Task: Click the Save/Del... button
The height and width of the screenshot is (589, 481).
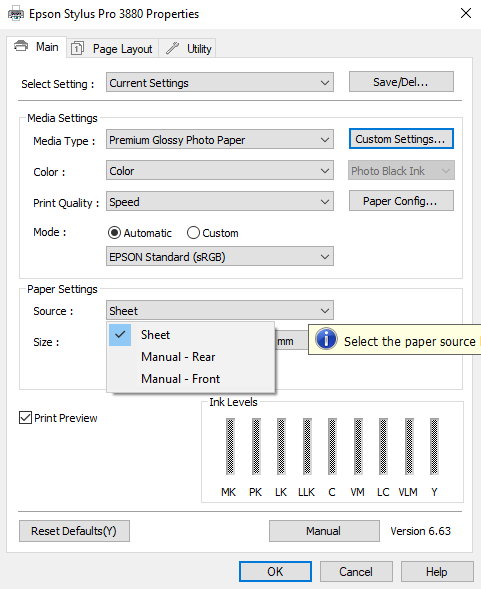Action: point(401,82)
